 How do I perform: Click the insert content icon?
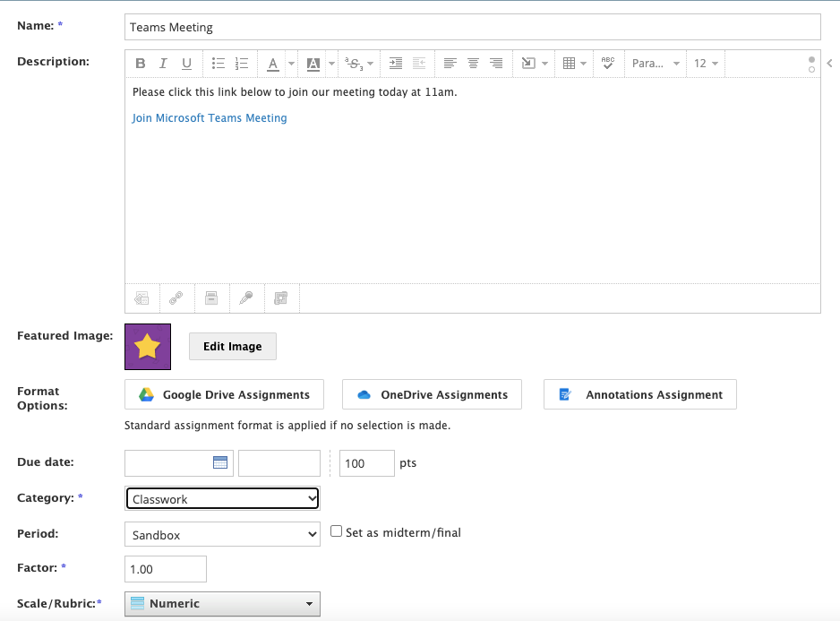pyautogui.click(x=528, y=64)
